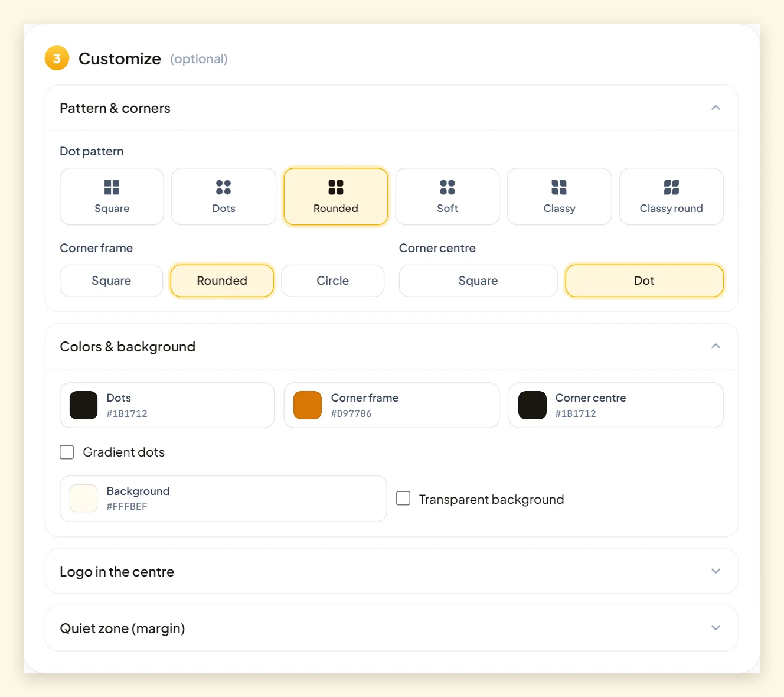Screen dimensions: 784x697
Task: Edit the Background hex value #FFFBEF
Action: [x=127, y=506]
